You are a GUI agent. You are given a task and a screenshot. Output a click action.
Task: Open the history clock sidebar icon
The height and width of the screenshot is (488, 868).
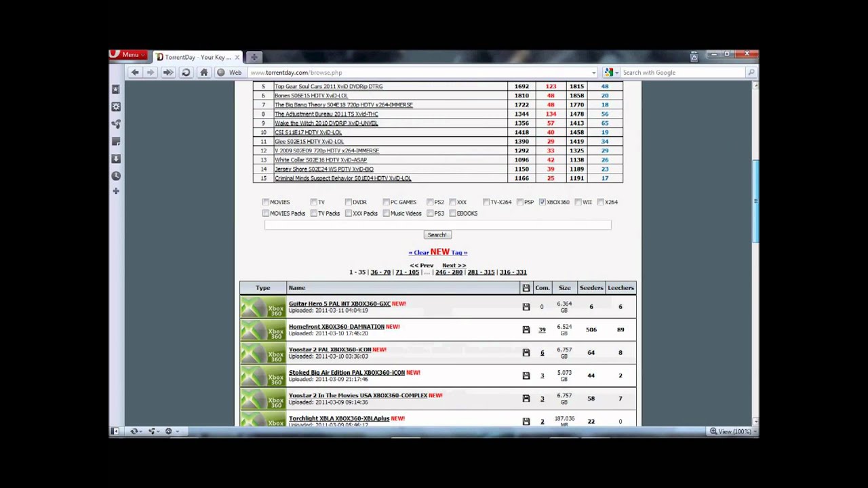(116, 176)
